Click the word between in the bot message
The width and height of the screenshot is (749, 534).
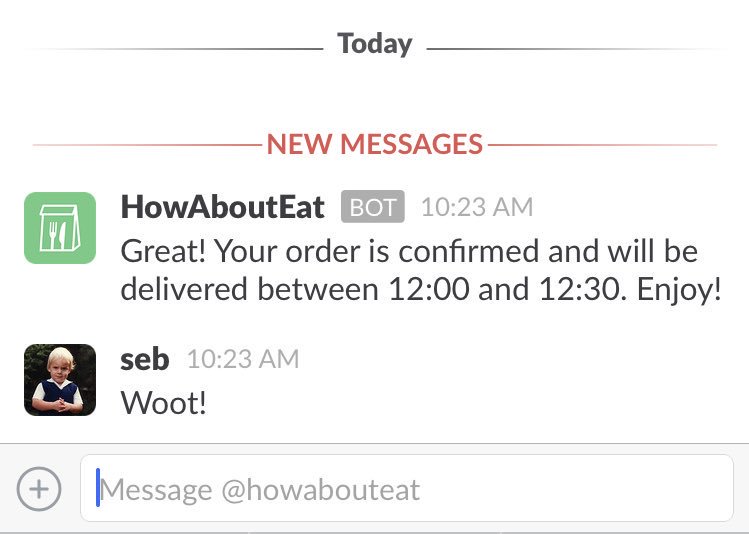pos(317,290)
